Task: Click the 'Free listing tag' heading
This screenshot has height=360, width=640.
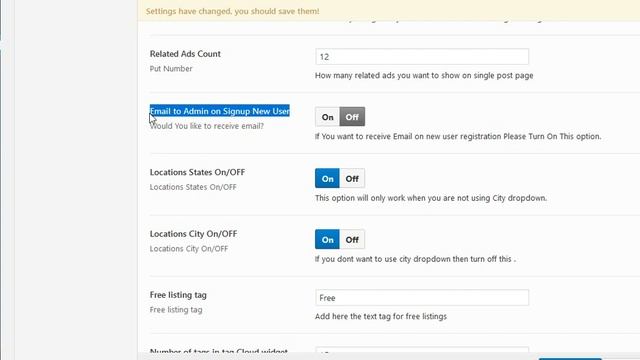Action: click(178, 295)
